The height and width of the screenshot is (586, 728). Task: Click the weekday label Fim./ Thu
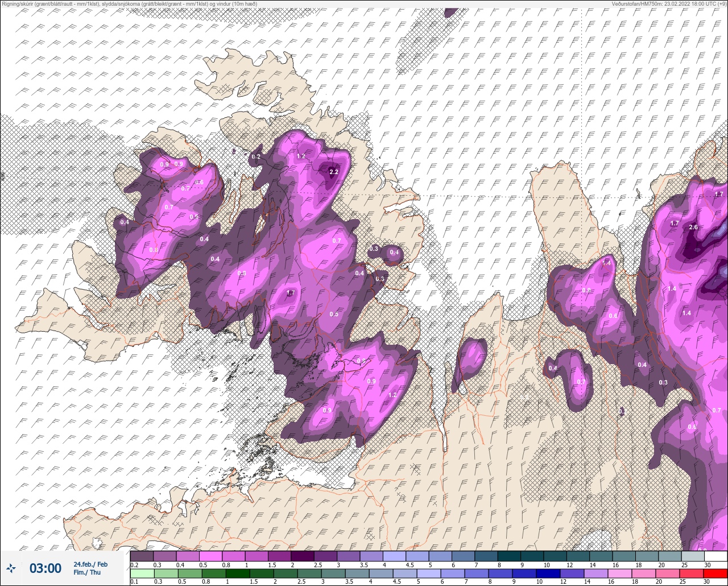87,572
